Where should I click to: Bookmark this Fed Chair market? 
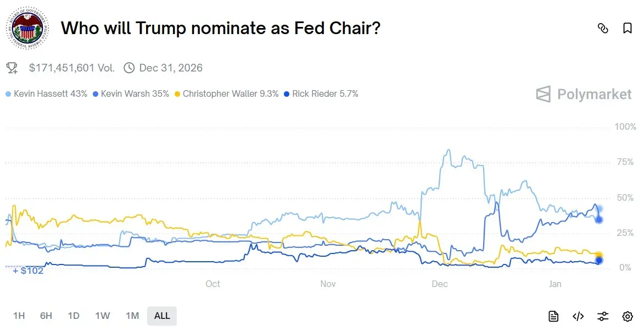pyautogui.click(x=628, y=29)
